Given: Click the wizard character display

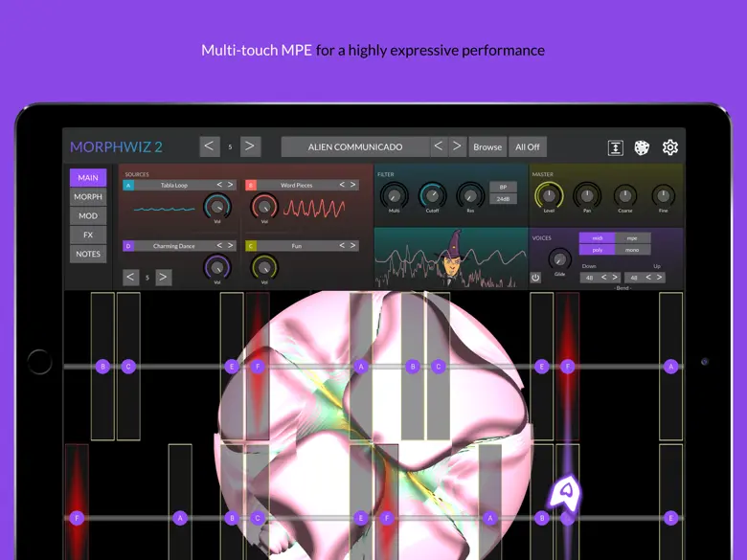Looking at the screenshot, I should coord(452,258).
